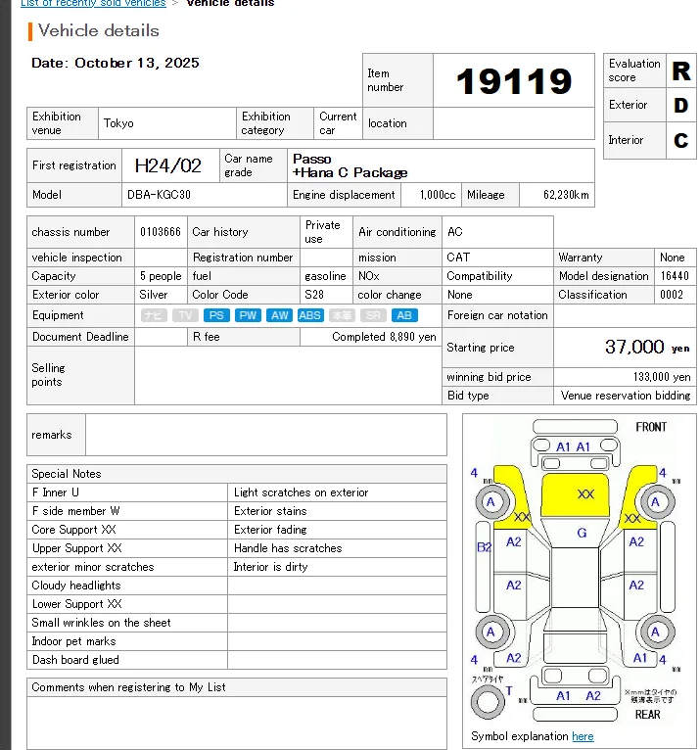Click the chassis number 0103666
Viewport: 700px width, 750px height.
point(161,232)
